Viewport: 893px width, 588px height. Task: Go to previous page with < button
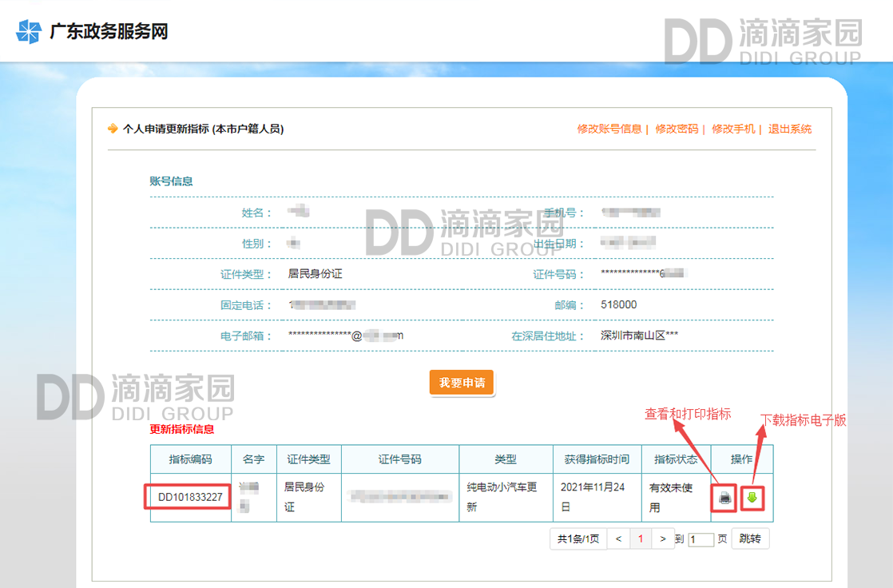pos(618,538)
